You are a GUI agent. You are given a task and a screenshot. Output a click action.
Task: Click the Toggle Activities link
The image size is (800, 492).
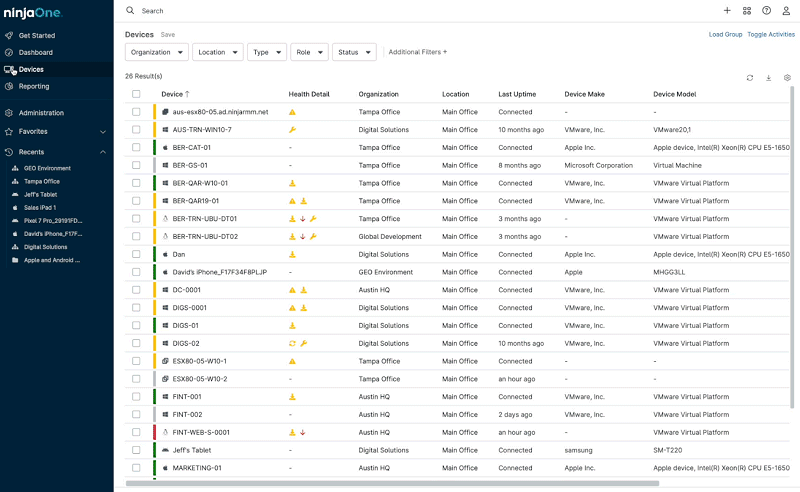tap(771, 34)
